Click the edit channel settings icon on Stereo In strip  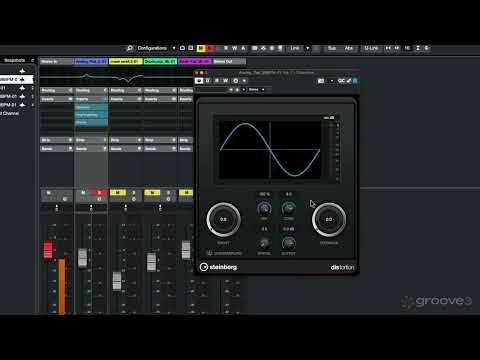pyautogui.click(x=65, y=199)
